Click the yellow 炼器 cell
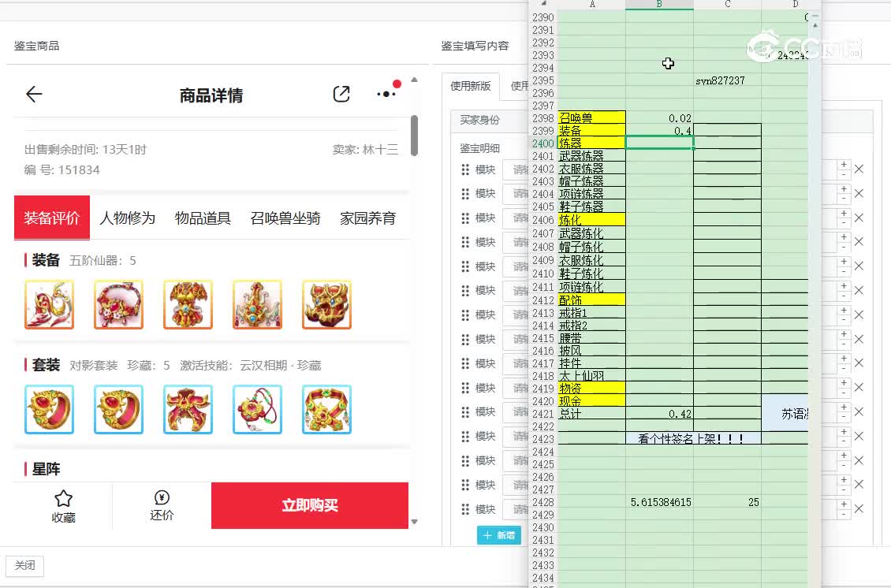This screenshot has height=588, width=891. pos(591,143)
